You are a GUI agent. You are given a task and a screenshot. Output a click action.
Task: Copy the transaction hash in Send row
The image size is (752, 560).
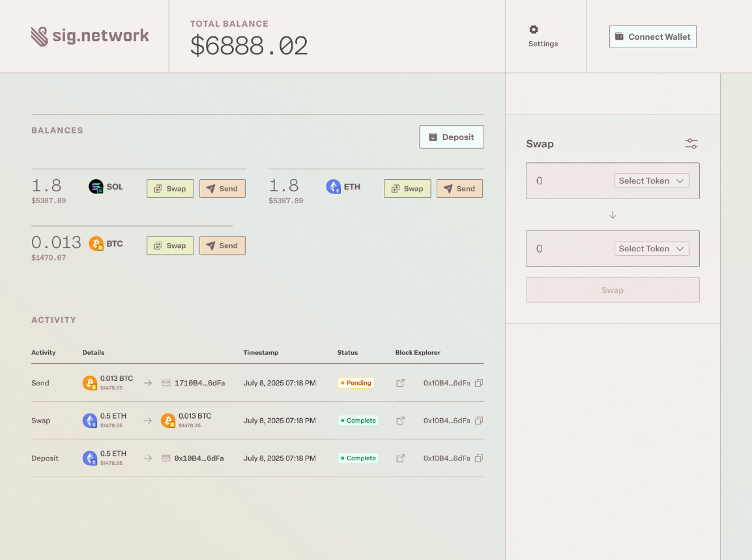(x=478, y=384)
